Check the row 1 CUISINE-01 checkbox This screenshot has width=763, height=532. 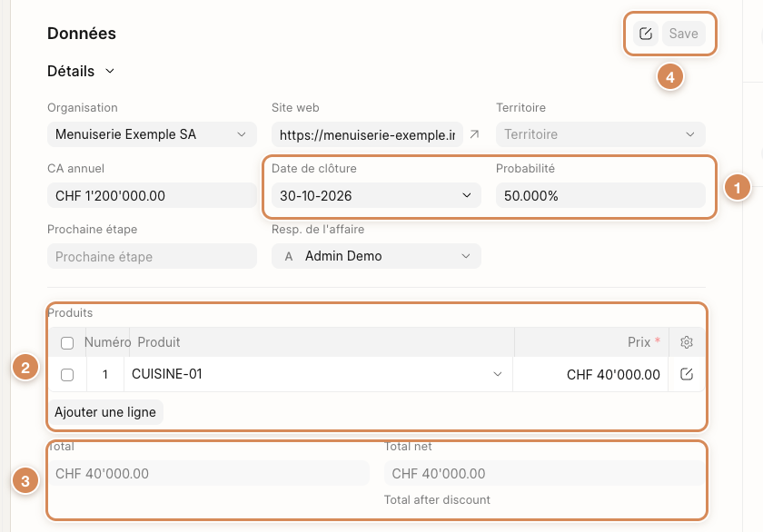click(67, 375)
